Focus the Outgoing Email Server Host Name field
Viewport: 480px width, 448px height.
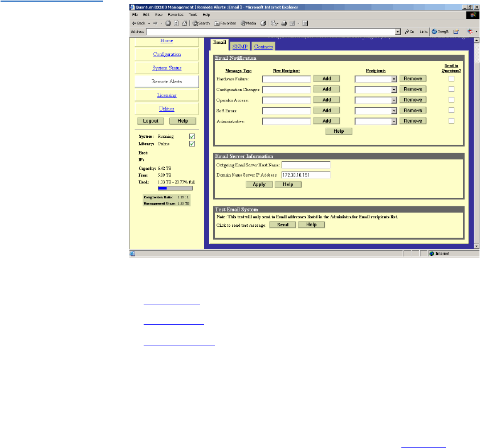click(x=306, y=165)
